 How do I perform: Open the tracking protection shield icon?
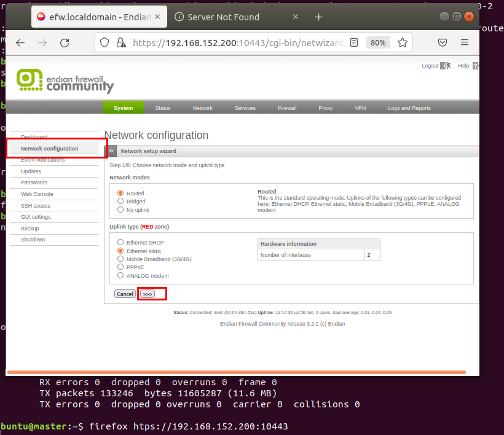(104, 42)
